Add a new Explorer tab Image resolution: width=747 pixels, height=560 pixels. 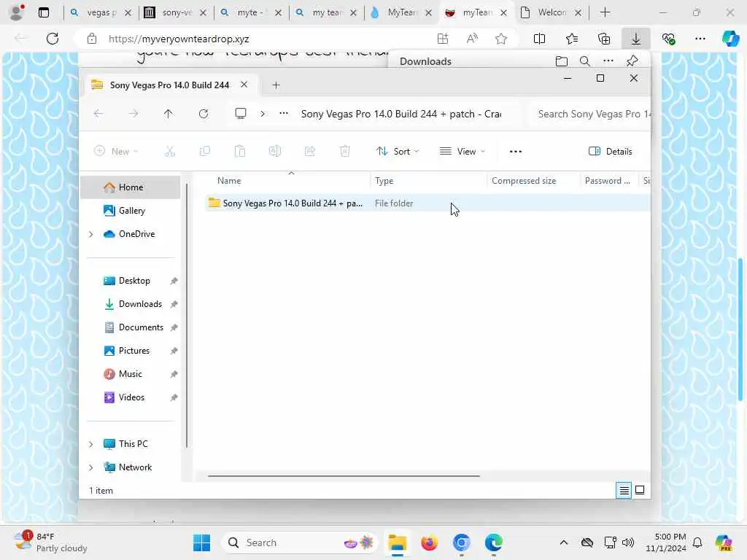click(276, 85)
